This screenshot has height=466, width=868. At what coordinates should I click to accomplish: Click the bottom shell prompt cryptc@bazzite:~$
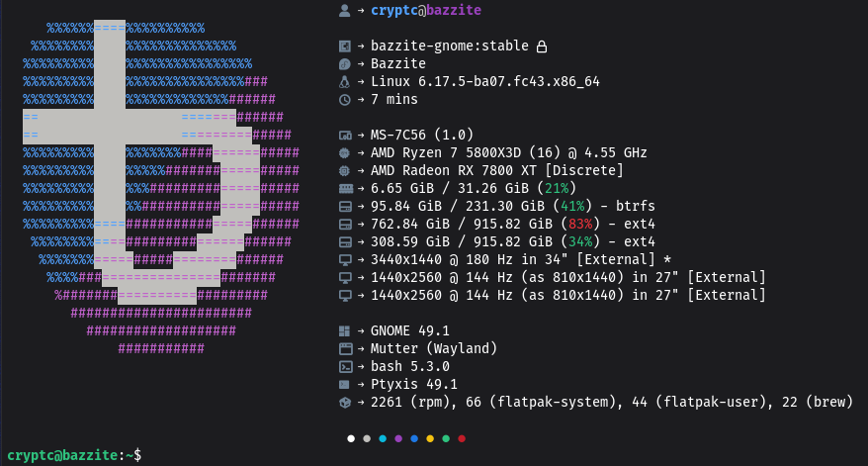[74, 455]
